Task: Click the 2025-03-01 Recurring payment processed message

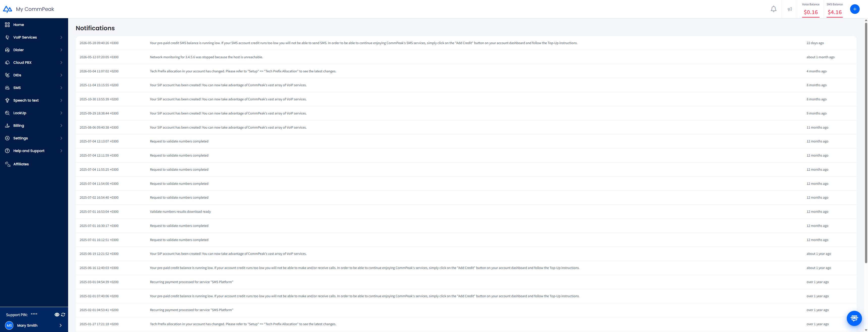Action: pos(192,282)
